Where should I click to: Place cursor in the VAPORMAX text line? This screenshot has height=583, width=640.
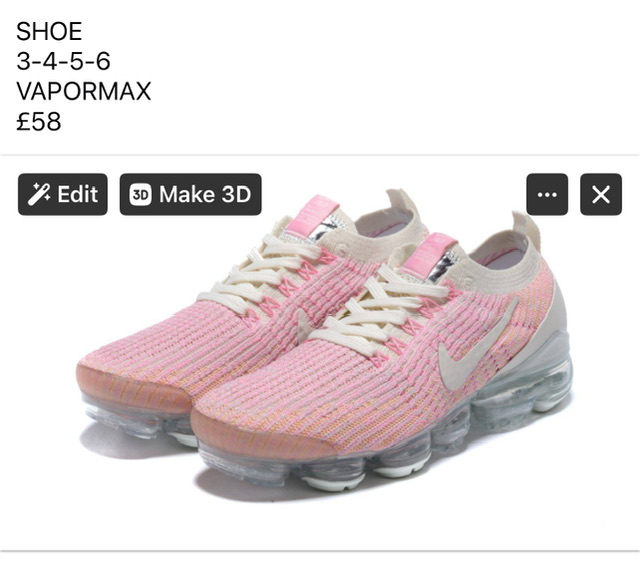(84, 91)
